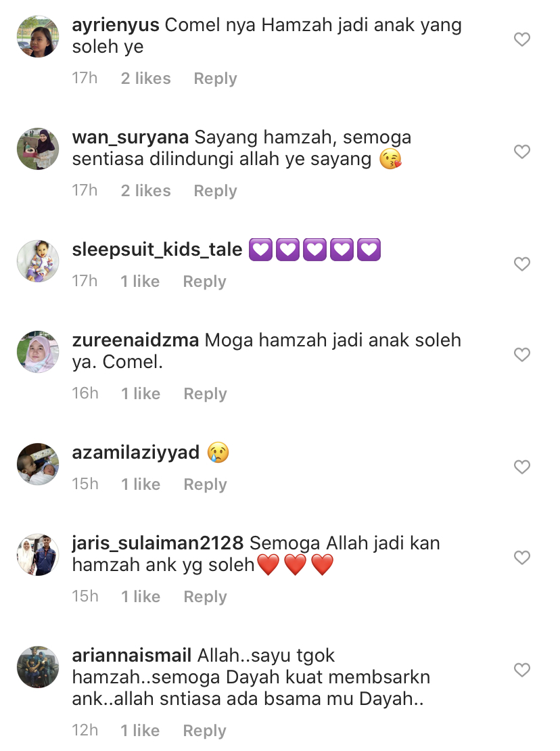Tap heart next to jaris_sulaiman2128's comment

(521, 557)
